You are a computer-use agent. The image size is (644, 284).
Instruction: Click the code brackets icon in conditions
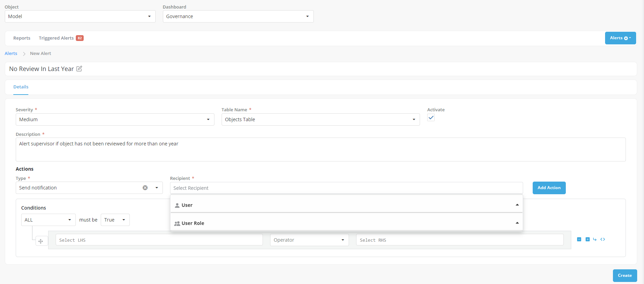pyautogui.click(x=603, y=239)
